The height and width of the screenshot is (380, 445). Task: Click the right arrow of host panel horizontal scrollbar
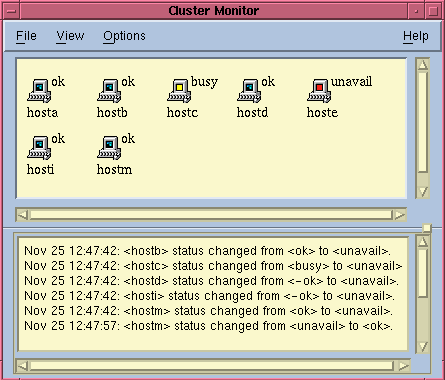[399, 215]
